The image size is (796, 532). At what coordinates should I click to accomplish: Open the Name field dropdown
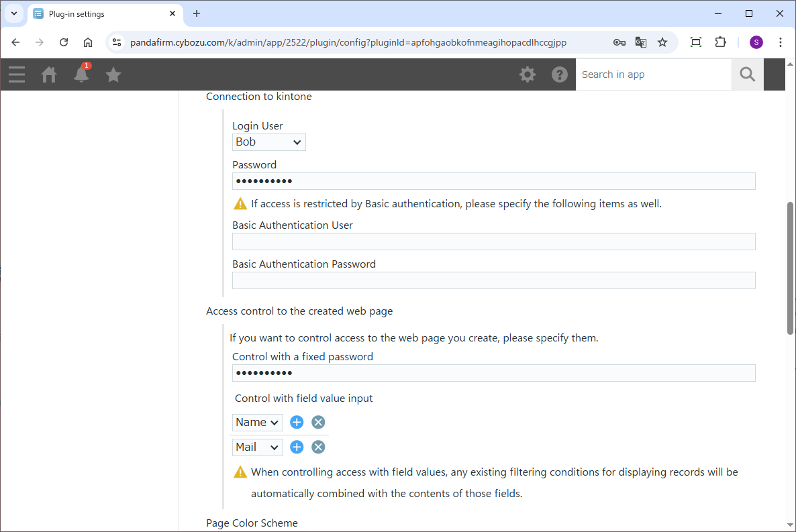257,422
